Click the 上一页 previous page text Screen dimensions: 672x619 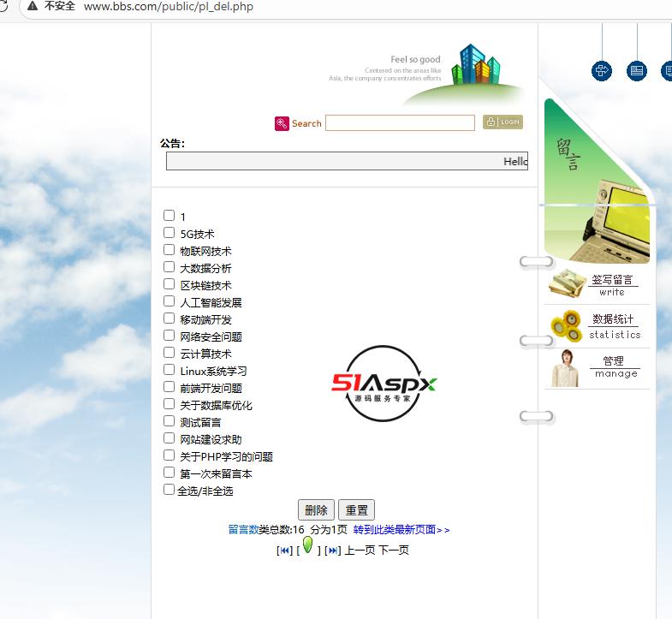coord(360,551)
